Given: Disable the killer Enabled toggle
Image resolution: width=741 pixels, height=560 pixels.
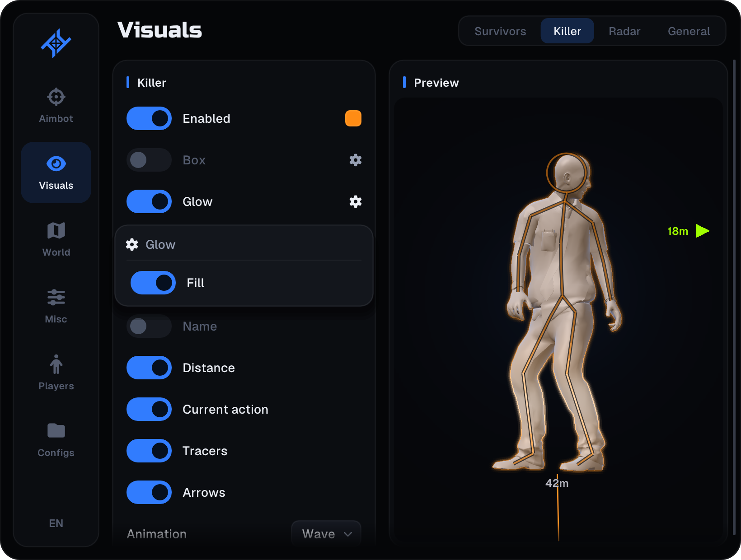Looking at the screenshot, I should click(x=149, y=118).
